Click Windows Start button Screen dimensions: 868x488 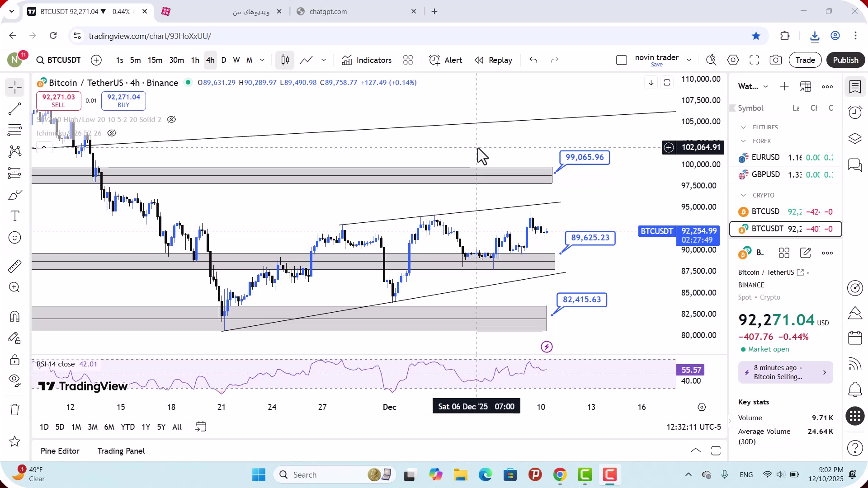(259, 475)
